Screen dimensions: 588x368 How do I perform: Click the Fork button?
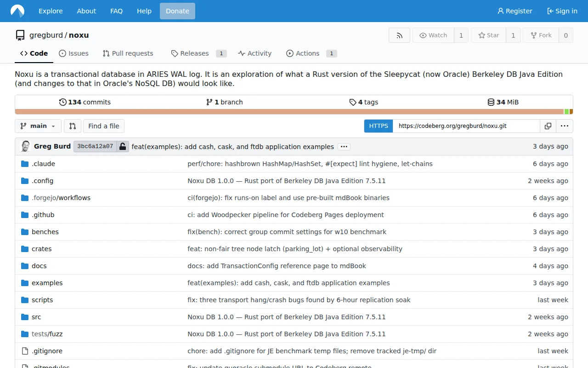541,35
